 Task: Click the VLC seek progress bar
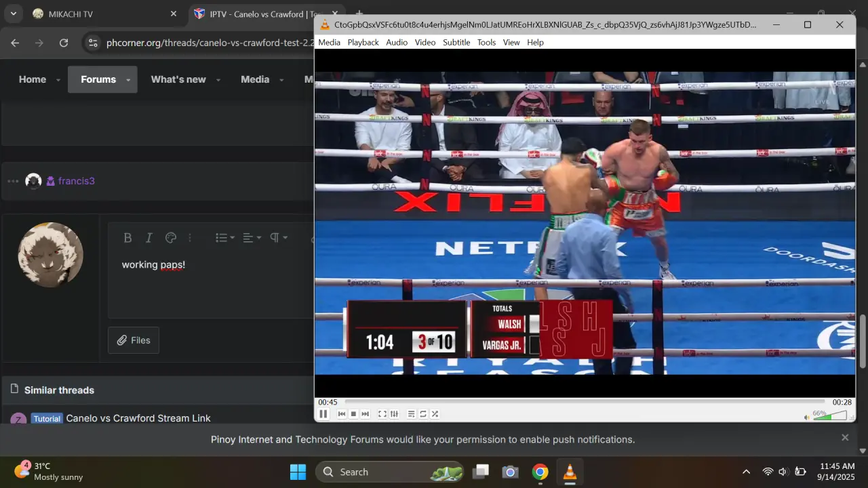585,402
